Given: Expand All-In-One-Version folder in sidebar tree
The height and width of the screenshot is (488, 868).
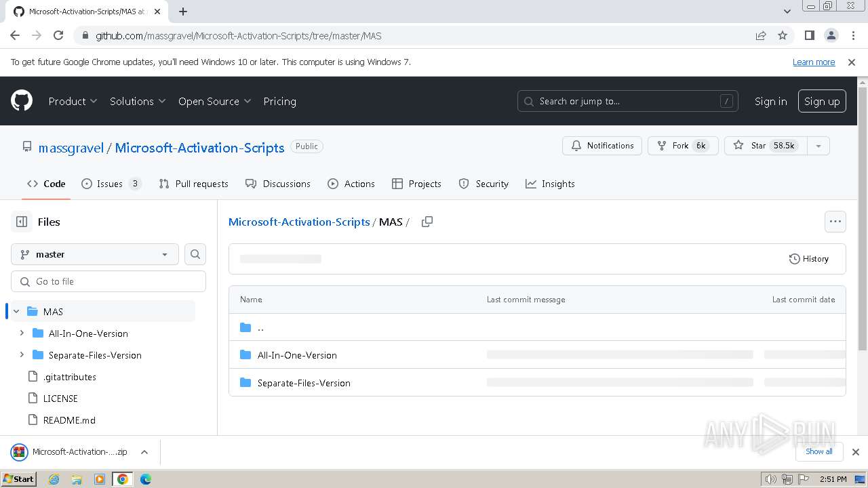Looking at the screenshot, I should (22, 333).
